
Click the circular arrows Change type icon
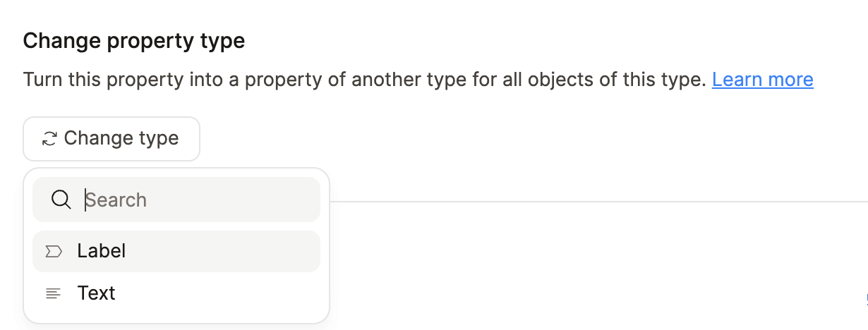49,139
